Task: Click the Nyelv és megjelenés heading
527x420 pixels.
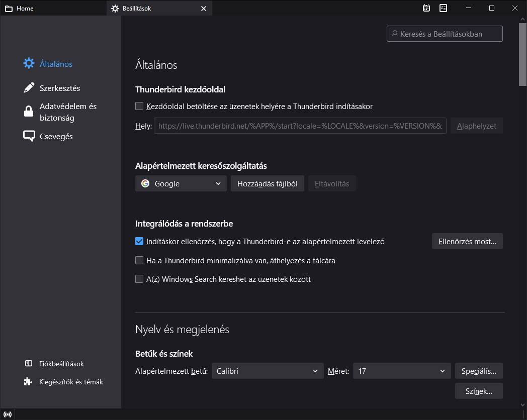Action: click(182, 330)
